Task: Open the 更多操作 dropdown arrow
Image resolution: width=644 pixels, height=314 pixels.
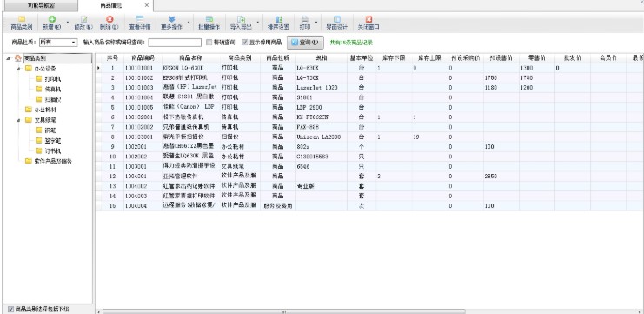Action: coord(189,23)
